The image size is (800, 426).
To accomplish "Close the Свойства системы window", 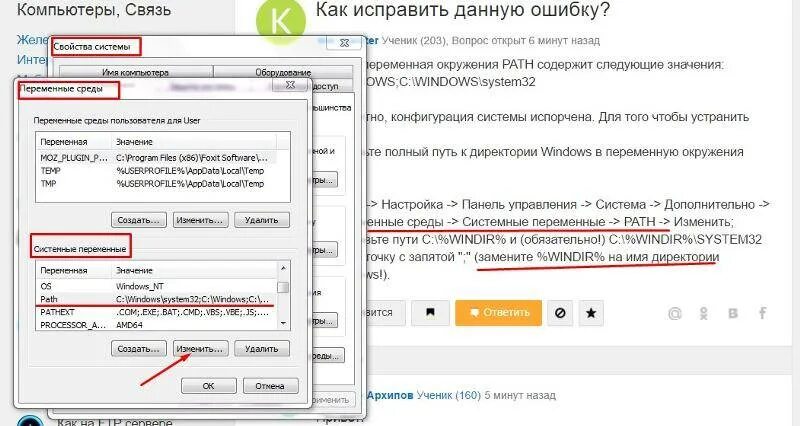I will 344,43.
